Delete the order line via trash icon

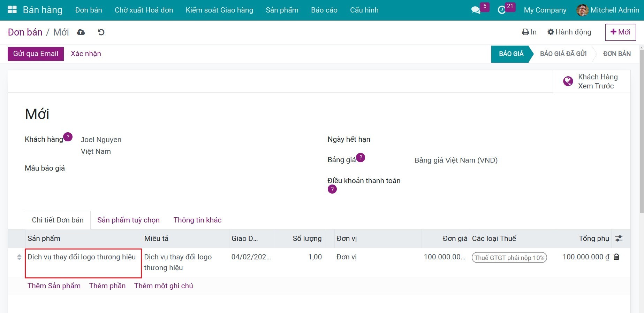616,257
